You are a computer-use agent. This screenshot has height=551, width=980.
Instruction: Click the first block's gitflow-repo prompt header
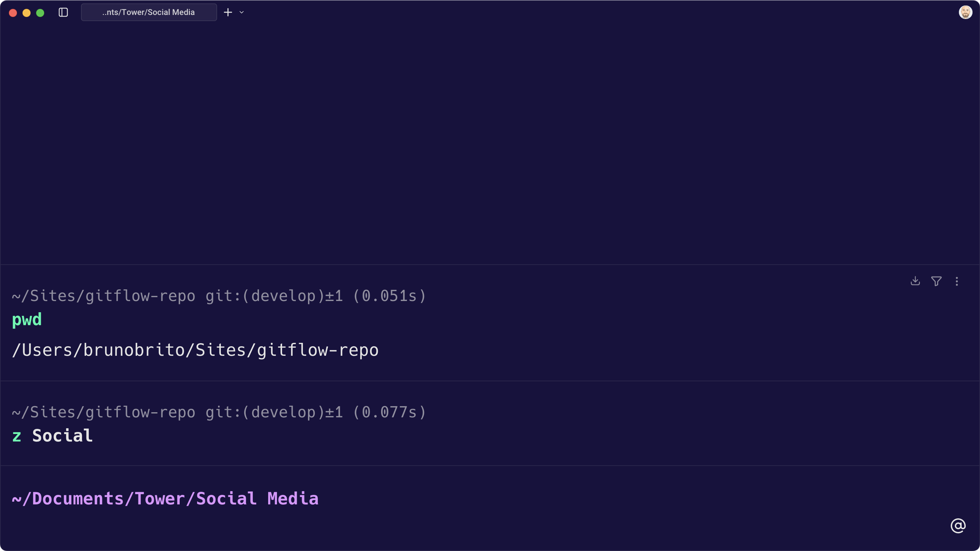[x=219, y=296]
